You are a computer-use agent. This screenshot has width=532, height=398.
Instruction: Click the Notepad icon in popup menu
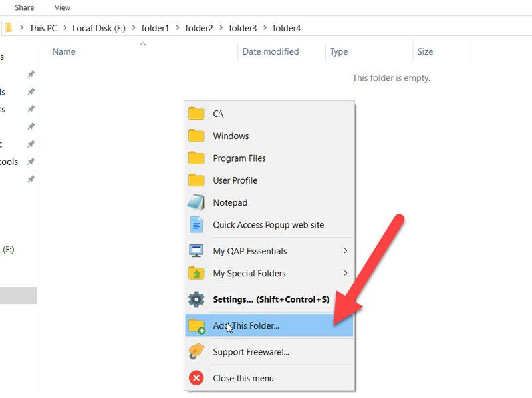(x=196, y=202)
